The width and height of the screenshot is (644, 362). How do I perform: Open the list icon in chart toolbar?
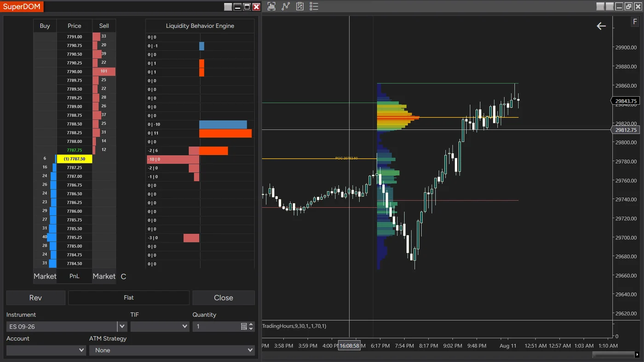314,6
